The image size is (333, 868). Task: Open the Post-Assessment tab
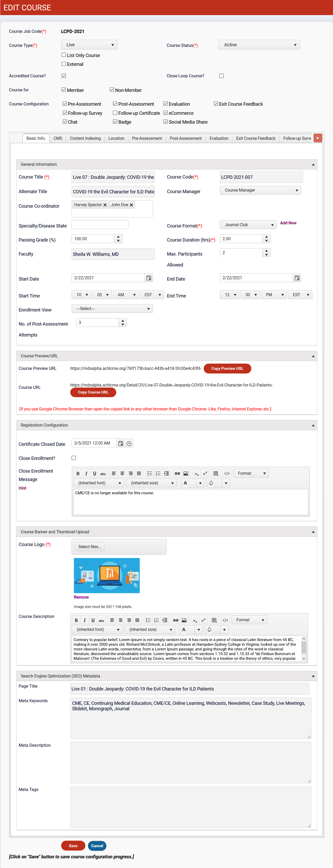click(185, 138)
